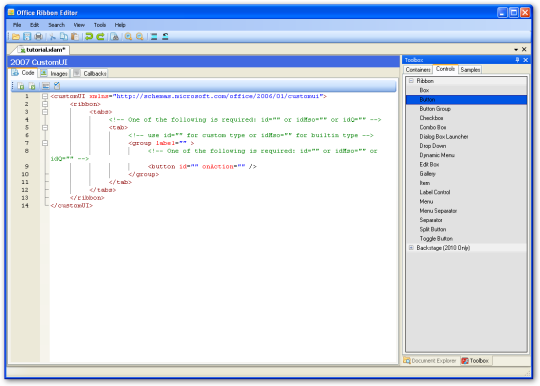This screenshot has height=386, width=540.
Task: Select Split Button in the Toolbox
Action: point(466,229)
